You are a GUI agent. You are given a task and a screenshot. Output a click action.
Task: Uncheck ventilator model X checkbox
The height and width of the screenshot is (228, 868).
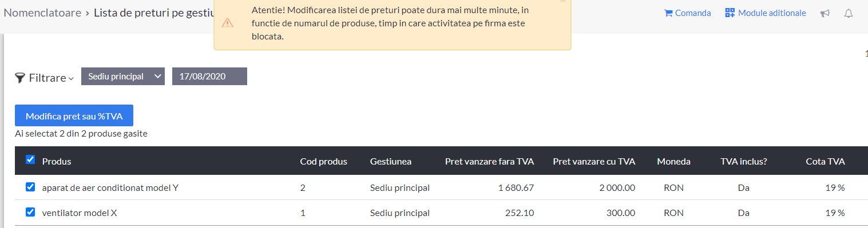pos(30,212)
